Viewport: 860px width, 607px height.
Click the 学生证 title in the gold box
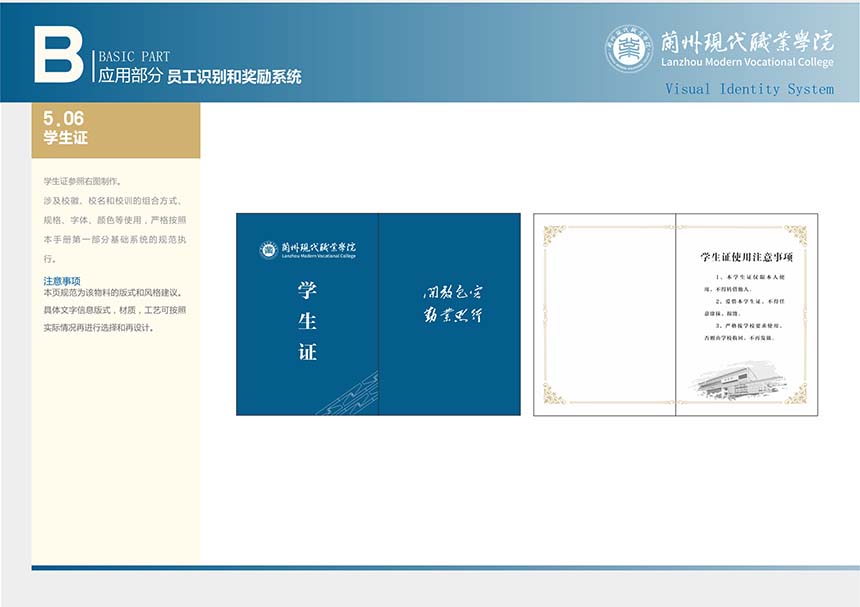click(65, 138)
